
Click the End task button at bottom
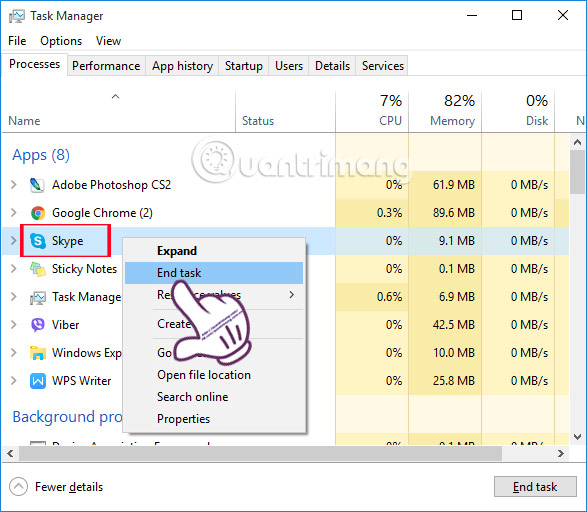click(x=535, y=487)
